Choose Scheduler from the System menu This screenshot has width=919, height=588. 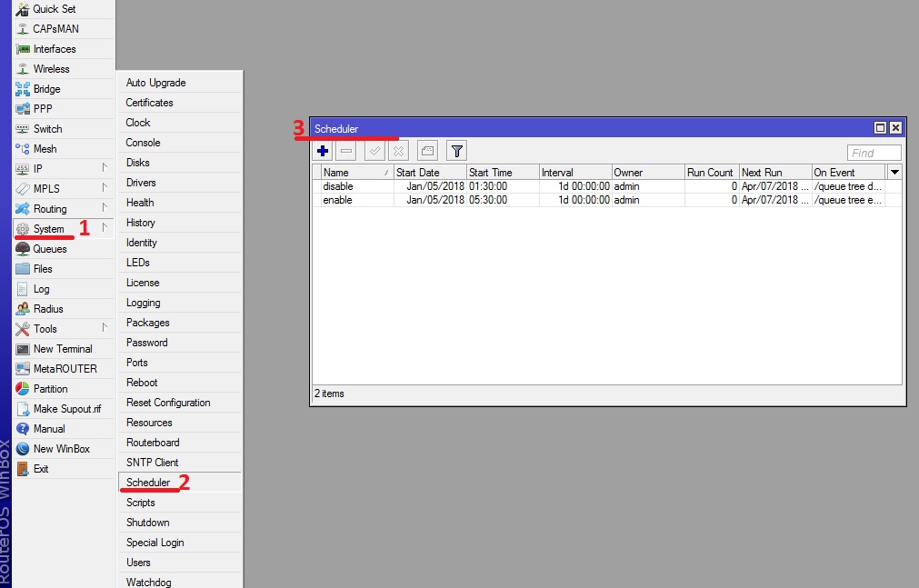point(148,482)
